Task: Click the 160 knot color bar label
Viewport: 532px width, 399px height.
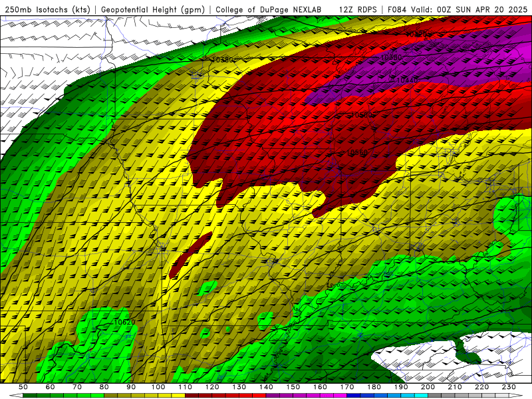Action: [x=320, y=387]
